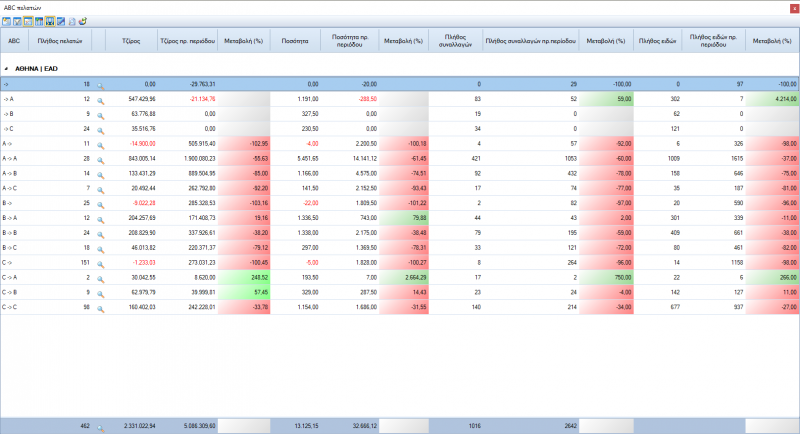Click the footer total 5.086.309,60
This screenshot has width=800, height=434.
click(x=199, y=426)
